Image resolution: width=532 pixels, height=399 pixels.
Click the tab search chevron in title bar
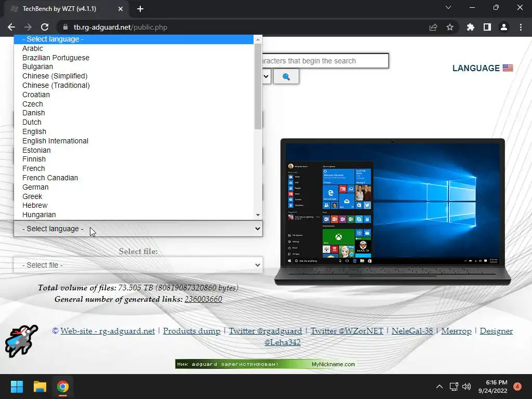(x=448, y=7)
